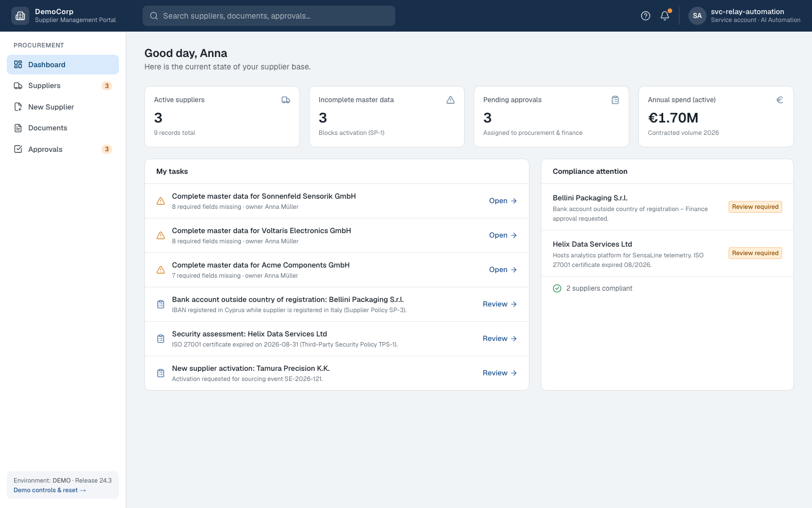This screenshot has width=812, height=508.
Task: Review the Helix Data Services security assessment
Action: (x=500, y=339)
